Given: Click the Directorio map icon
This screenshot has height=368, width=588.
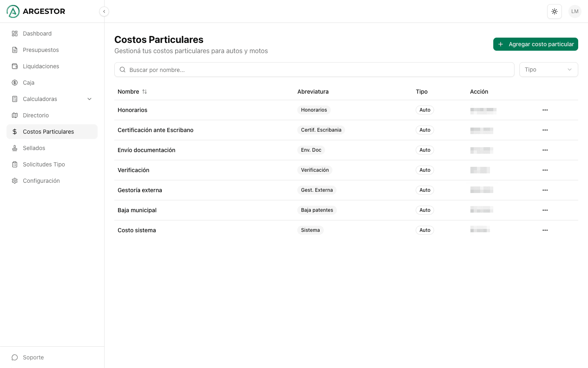Looking at the screenshot, I should 15,115.
